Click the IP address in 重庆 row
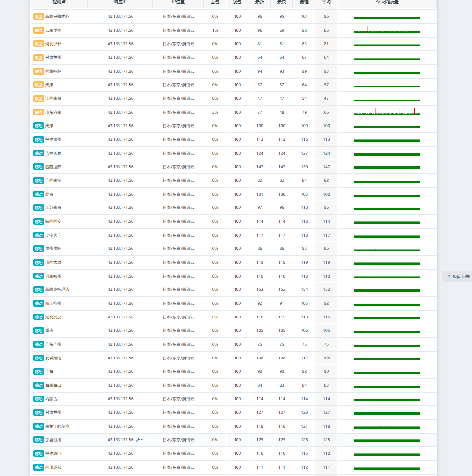This screenshot has width=472, height=476. [x=120, y=331]
